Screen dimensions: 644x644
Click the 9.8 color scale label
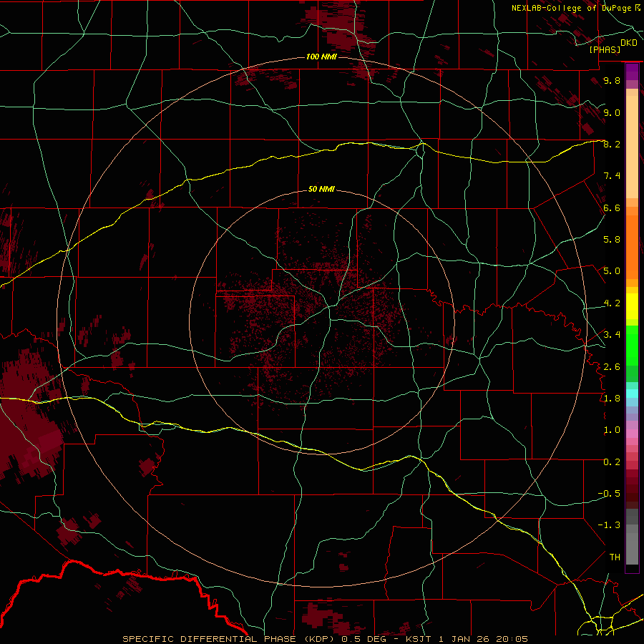click(612, 81)
